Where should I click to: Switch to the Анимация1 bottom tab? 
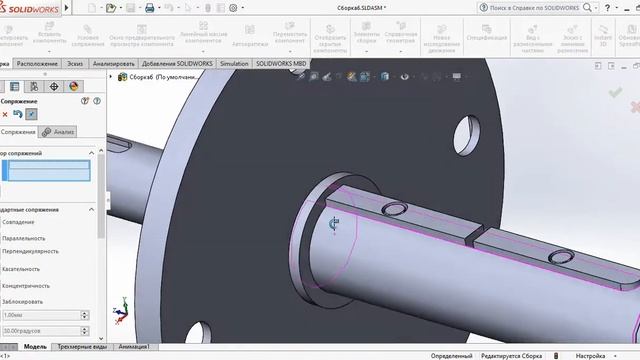(x=134, y=347)
